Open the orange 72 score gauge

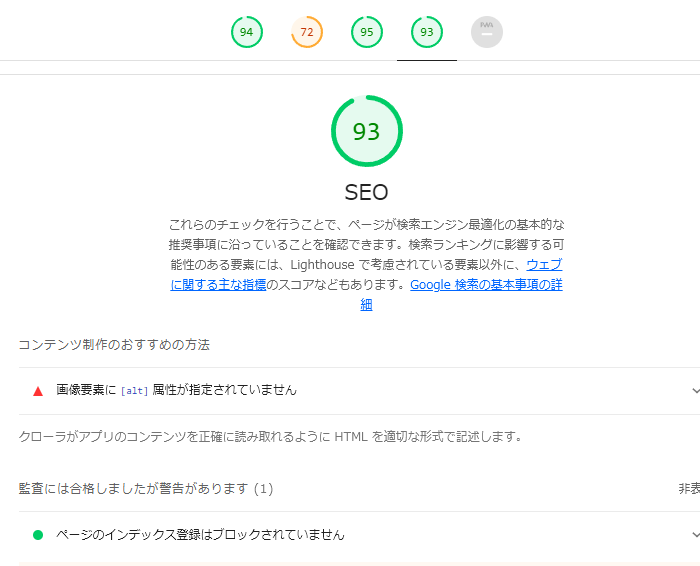pos(307,32)
